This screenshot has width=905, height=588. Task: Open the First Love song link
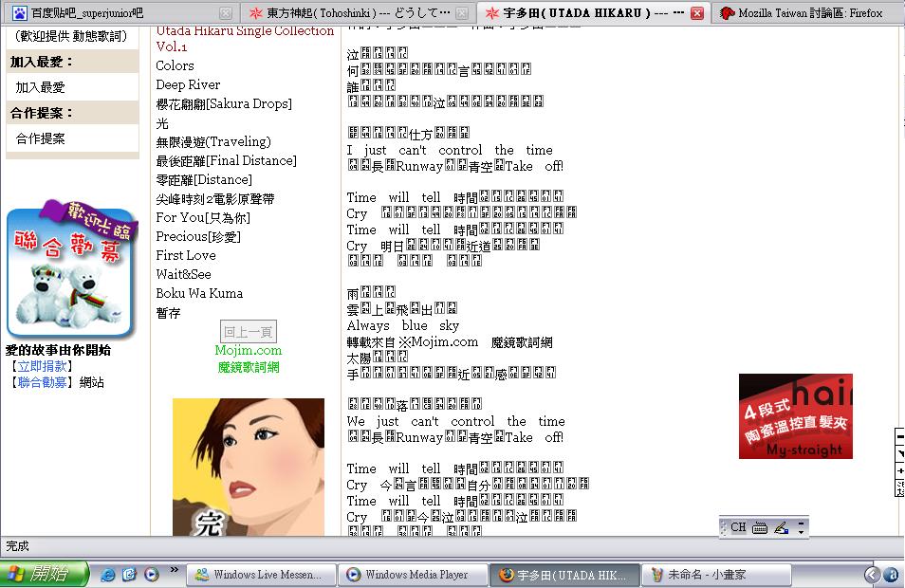186,256
